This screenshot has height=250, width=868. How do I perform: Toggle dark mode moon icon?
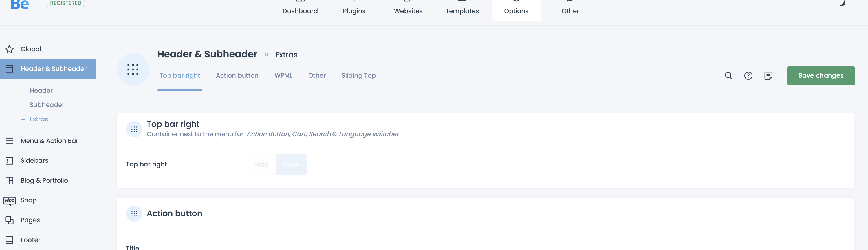841,3
